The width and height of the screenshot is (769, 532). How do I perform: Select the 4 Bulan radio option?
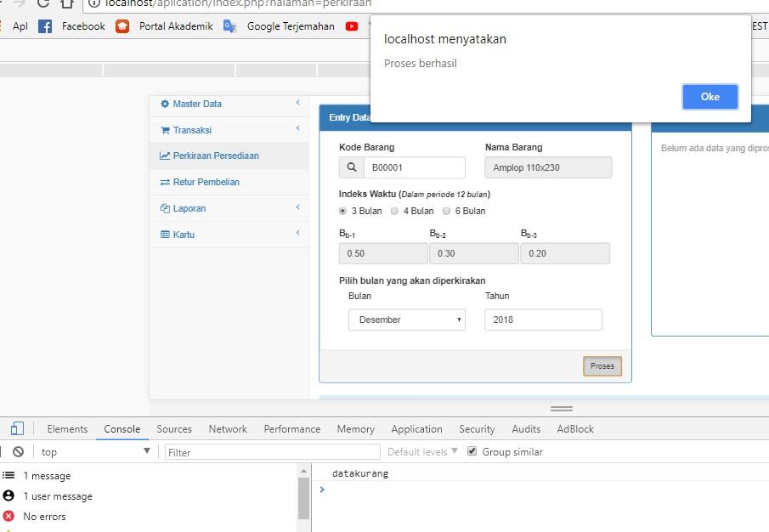[x=394, y=211]
